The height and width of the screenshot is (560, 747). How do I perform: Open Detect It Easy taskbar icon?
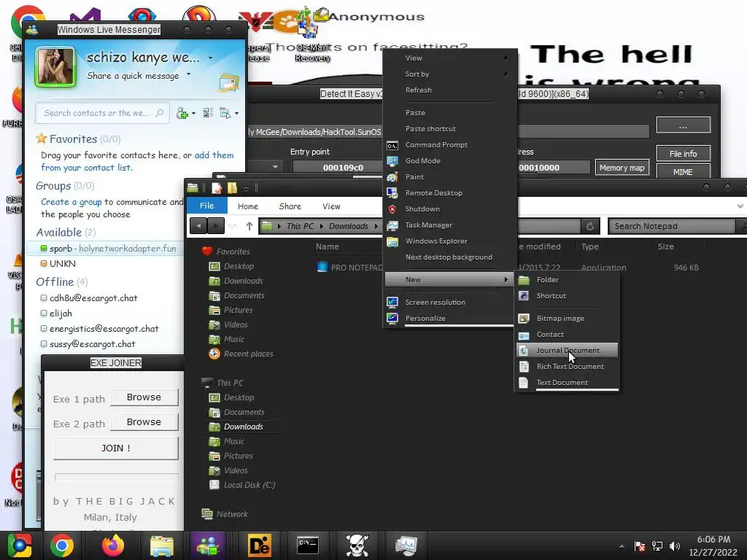pos(259,545)
